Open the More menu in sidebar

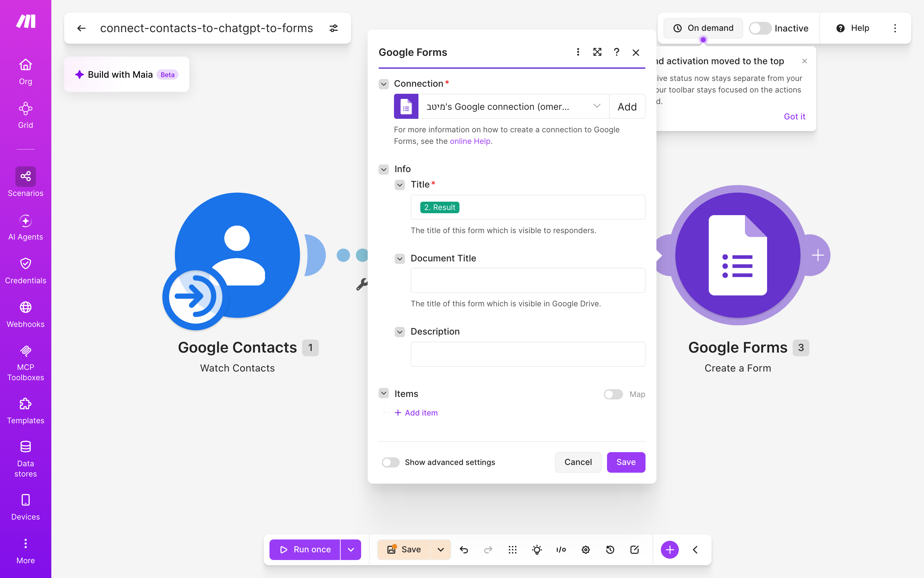[x=26, y=551]
